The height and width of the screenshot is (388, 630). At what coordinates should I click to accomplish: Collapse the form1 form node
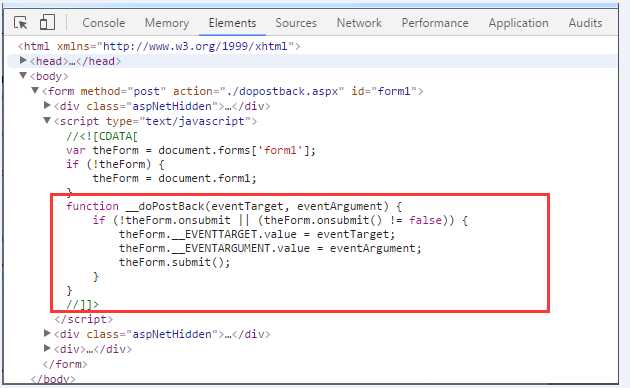pyautogui.click(x=35, y=90)
